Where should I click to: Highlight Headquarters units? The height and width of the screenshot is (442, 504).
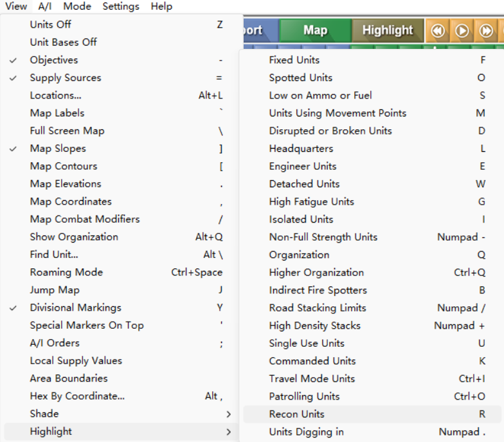point(301,149)
